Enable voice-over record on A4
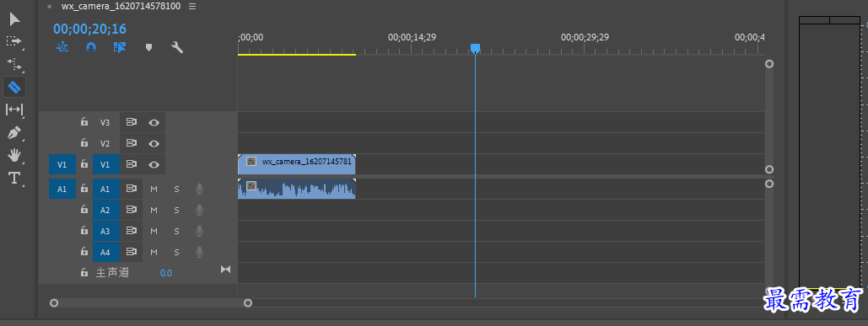The width and height of the screenshot is (868, 326). coord(199,252)
